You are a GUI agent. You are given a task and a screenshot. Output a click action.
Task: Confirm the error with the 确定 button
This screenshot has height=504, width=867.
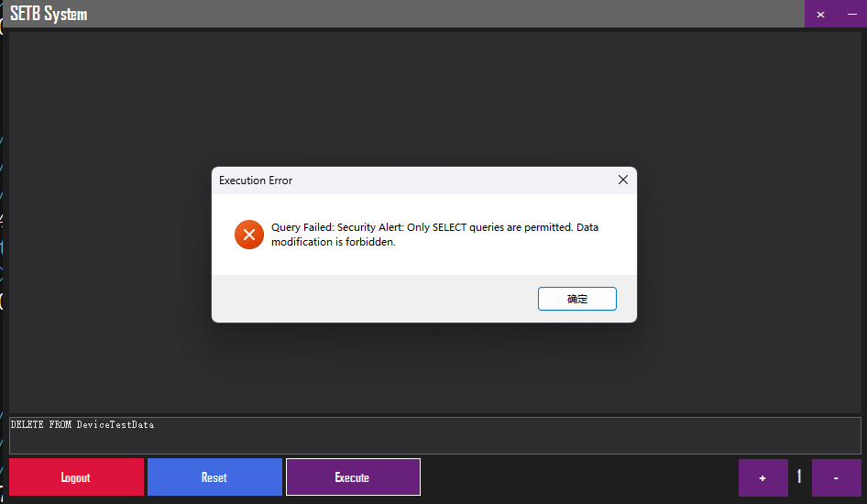576,299
